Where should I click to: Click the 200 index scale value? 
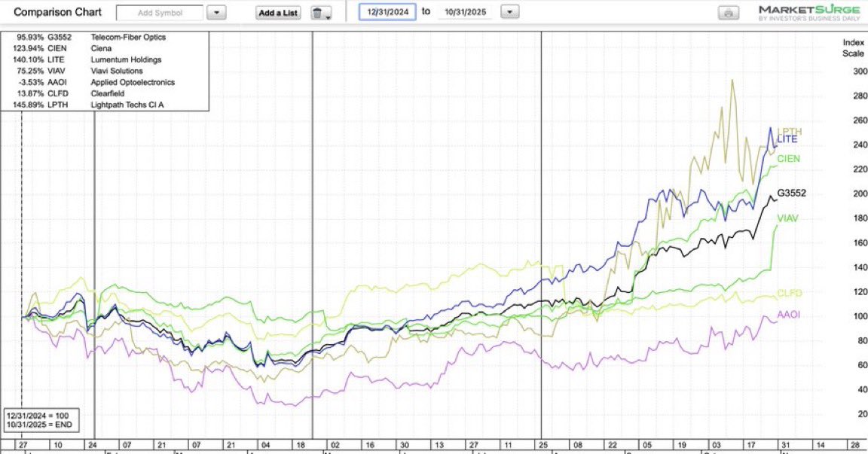[x=860, y=193]
